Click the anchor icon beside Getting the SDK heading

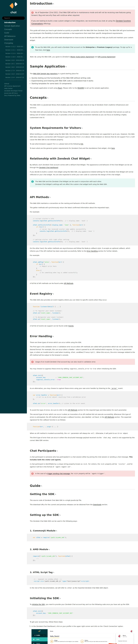pyautogui.click(x=56, y=494)
